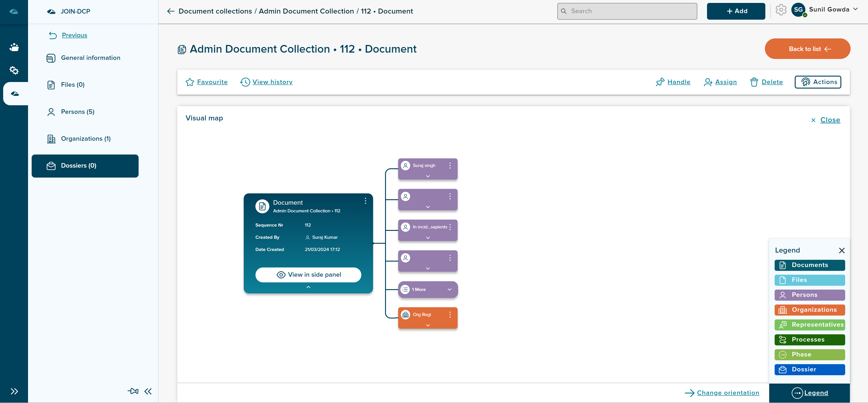
Task: Expand the left rail using double-right arrows
Action: pos(14,391)
